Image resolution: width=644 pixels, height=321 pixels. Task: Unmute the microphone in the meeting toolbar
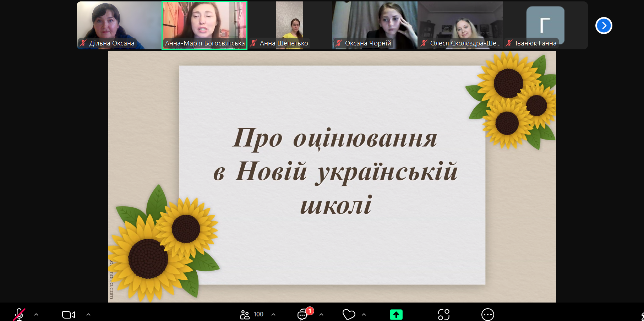tap(19, 315)
